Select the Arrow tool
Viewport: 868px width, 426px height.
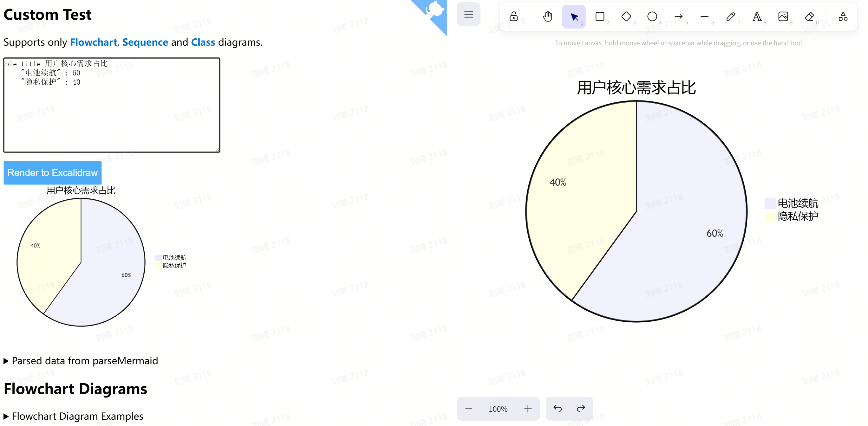[678, 16]
